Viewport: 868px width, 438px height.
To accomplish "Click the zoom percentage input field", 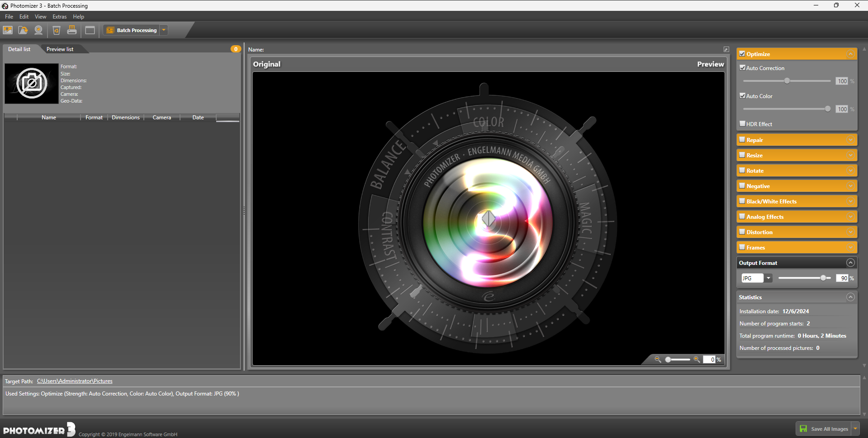I will pos(709,360).
